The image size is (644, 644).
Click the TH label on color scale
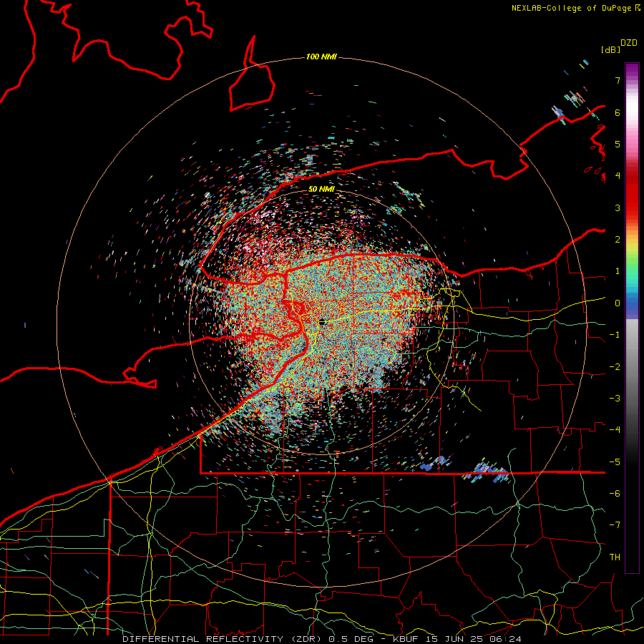615,557
